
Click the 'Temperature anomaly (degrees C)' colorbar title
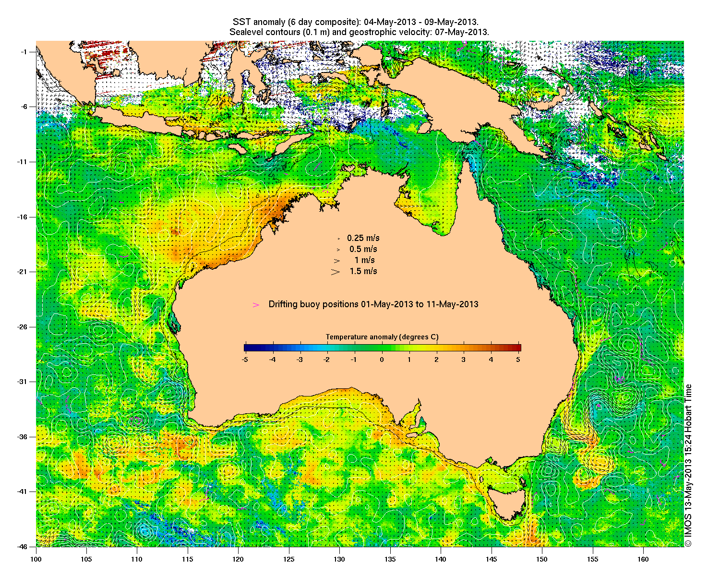[382, 337]
